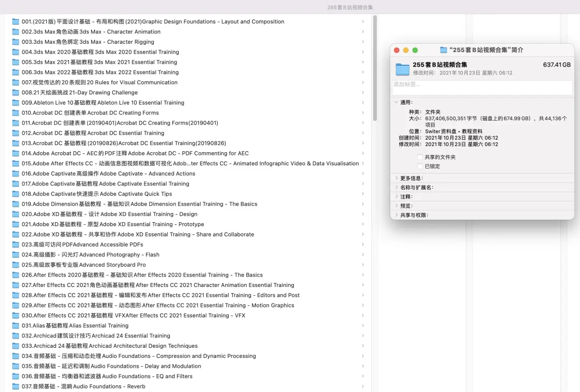Click folder icon of 009 Ableton Live 10 row
This screenshot has width=580, height=392.
point(16,103)
